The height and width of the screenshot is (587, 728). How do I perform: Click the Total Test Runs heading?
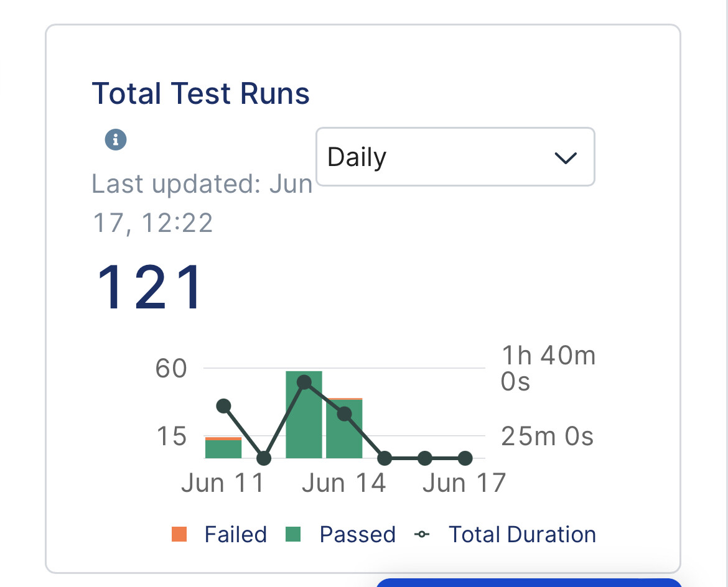point(200,94)
